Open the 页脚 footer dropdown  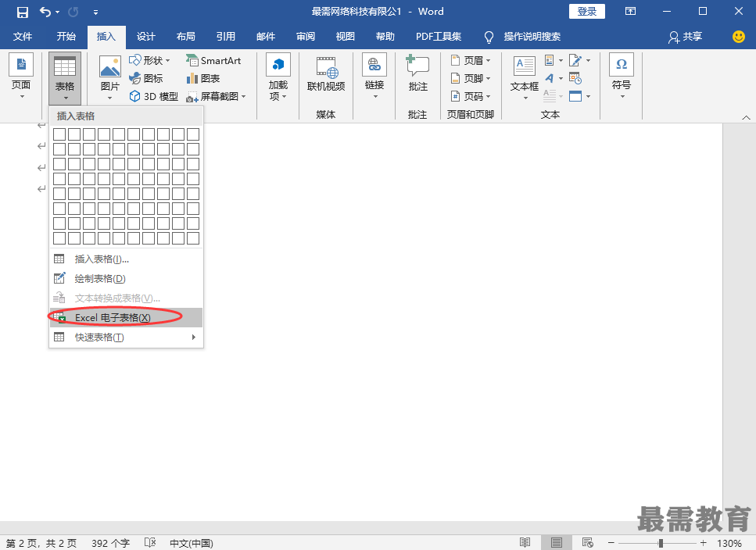click(471, 78)
